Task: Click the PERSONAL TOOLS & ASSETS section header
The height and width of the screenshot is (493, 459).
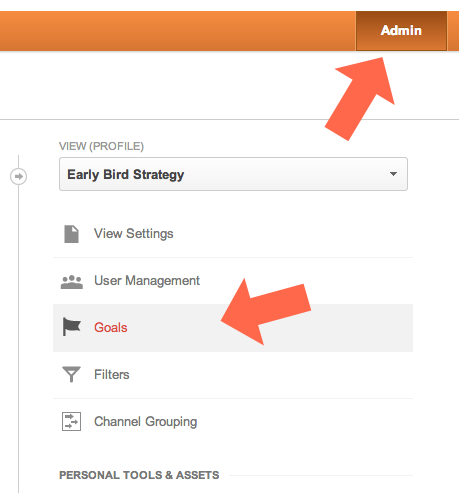Action: (x=139, y=475)
